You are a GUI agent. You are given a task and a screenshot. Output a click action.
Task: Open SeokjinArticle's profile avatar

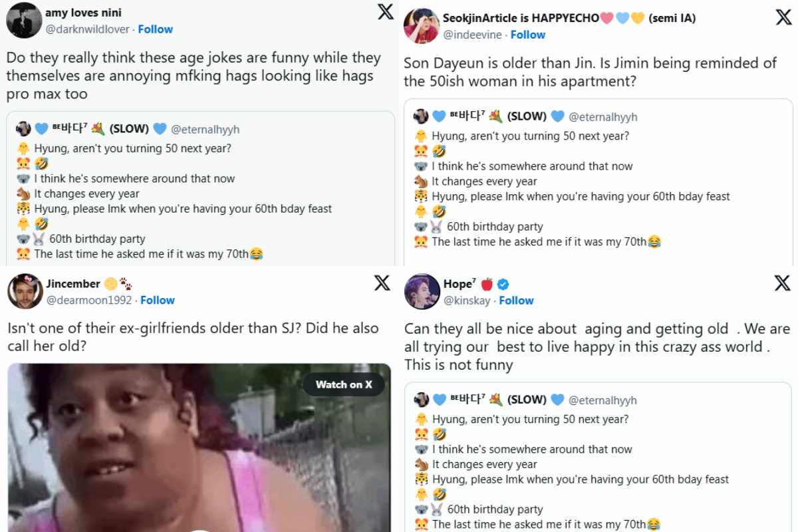pos(422,26)
